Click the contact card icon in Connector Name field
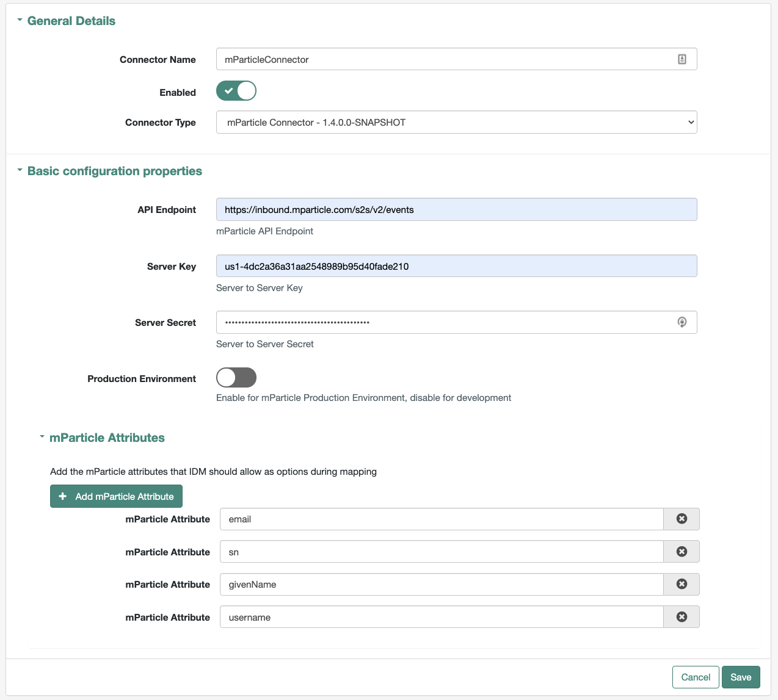 (x=682, y=59)
